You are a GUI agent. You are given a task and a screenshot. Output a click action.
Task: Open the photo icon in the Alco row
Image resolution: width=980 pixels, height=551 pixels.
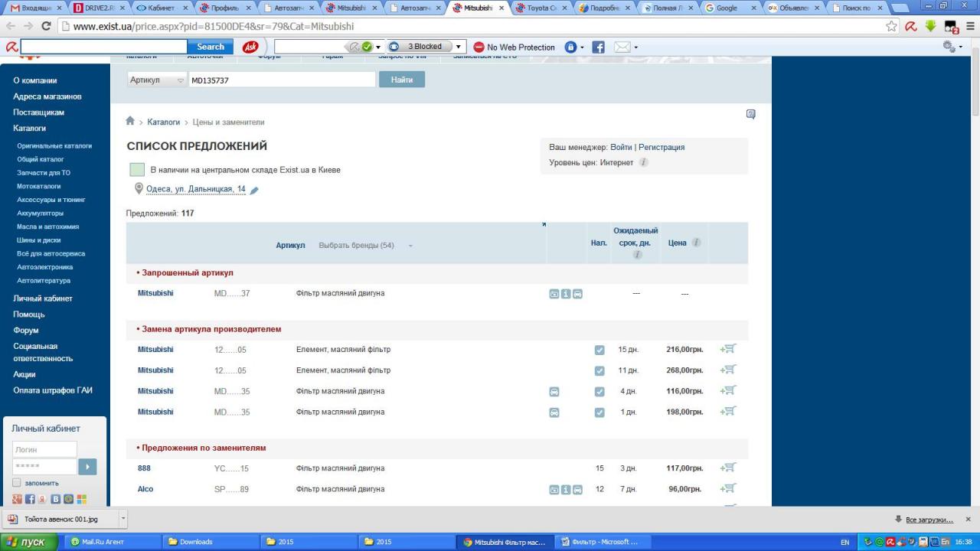click(x=554, y=489)
